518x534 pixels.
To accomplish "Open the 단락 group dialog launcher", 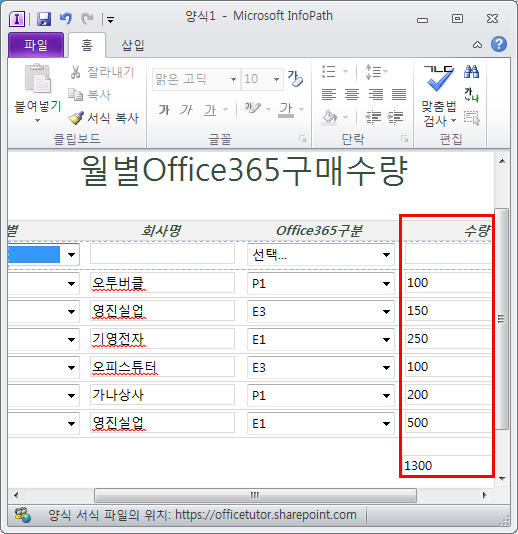I will [404, 139].
